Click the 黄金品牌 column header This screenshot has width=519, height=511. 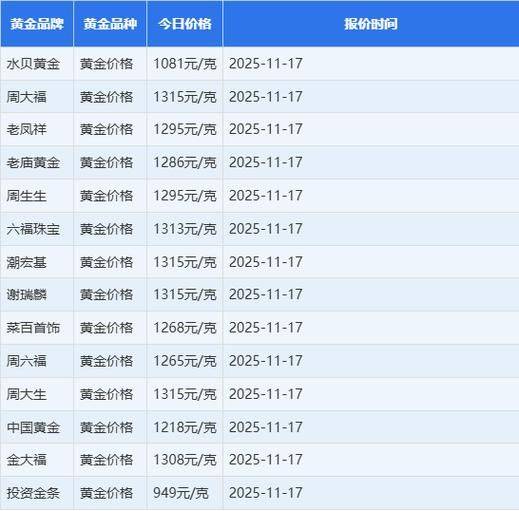pyautogui.click(x=37, y=24)
